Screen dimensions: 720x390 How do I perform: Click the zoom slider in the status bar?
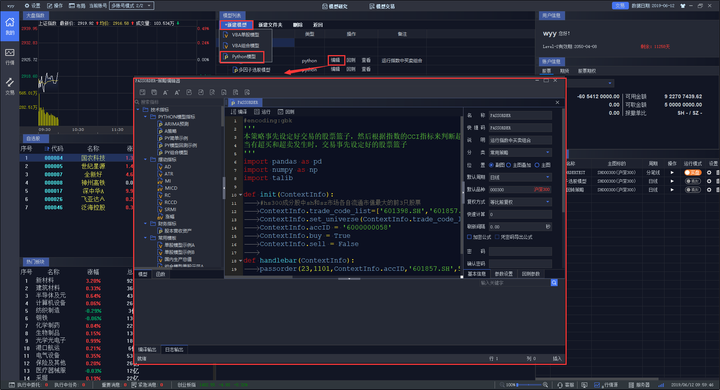(529, 384)
